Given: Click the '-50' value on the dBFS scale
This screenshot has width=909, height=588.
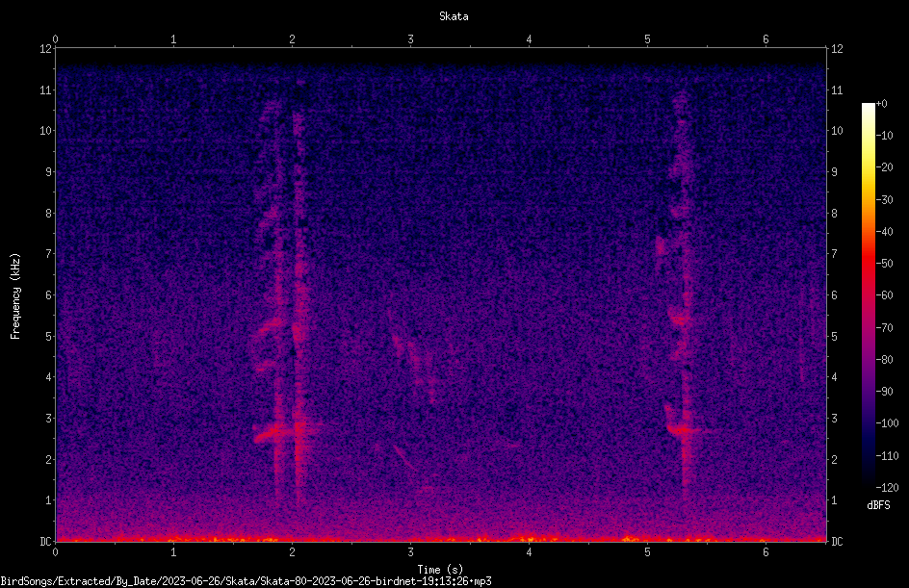Looking at the screenshot, I should coord(885,263).
